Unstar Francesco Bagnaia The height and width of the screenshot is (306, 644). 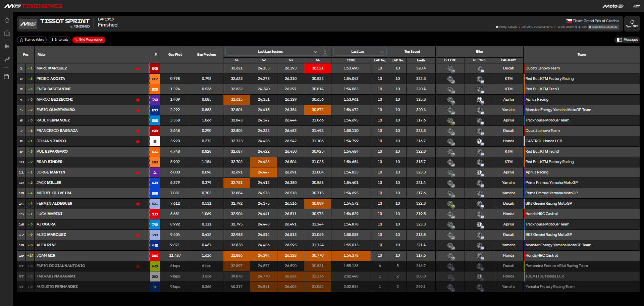[x=138, y=131]
